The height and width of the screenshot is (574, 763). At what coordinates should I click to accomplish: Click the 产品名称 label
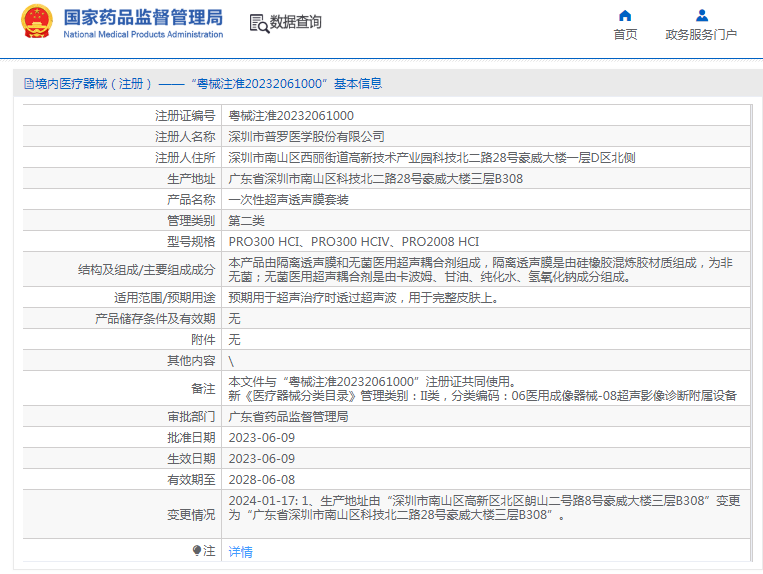(191, 199)
